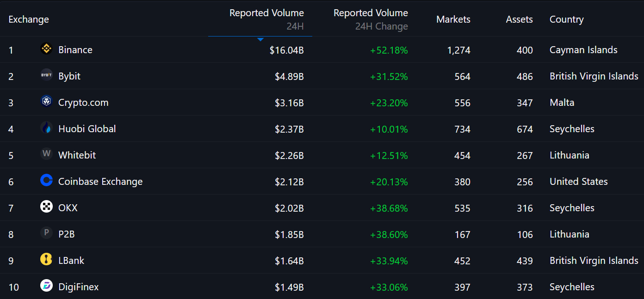The height and width of the screenshot is (299, 644).
Task: Open the Binance exchange page
Action: [x=75, y=49]
